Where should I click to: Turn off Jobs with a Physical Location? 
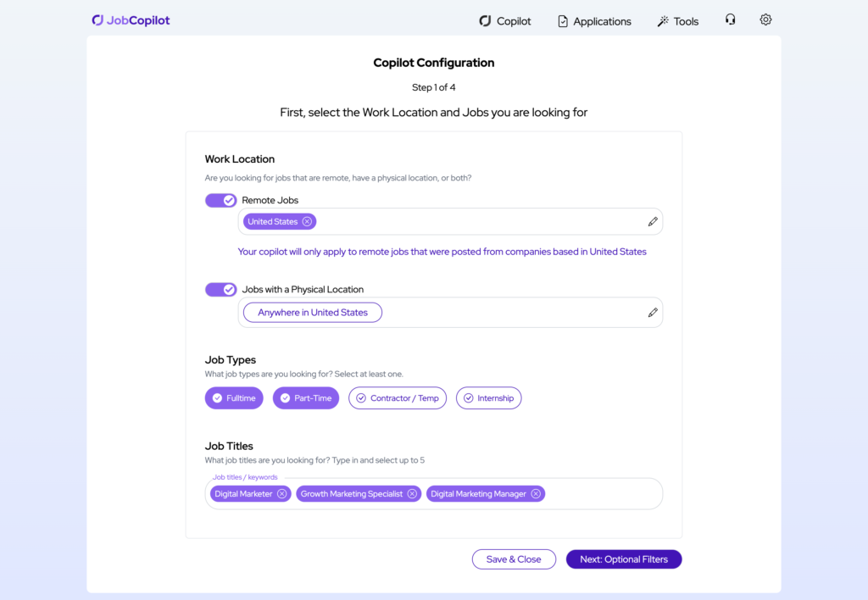[220, 290]
